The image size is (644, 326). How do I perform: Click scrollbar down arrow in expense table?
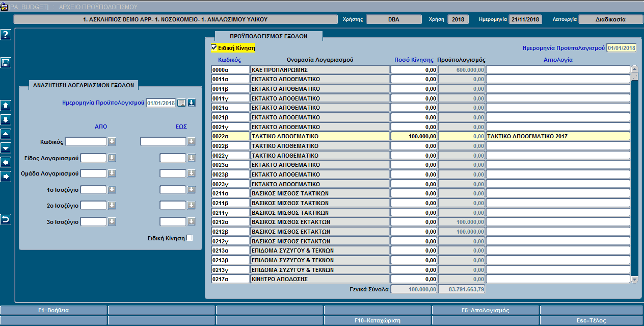point(634,279)
